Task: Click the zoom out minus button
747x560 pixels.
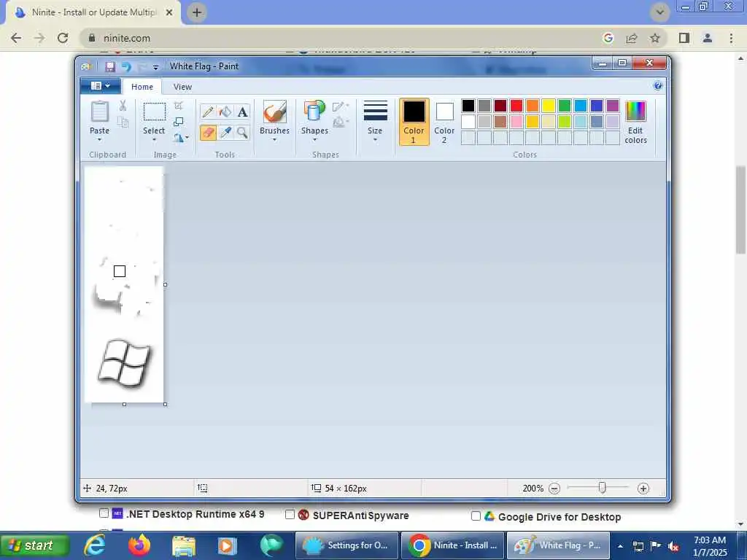Action: point(554,489)
